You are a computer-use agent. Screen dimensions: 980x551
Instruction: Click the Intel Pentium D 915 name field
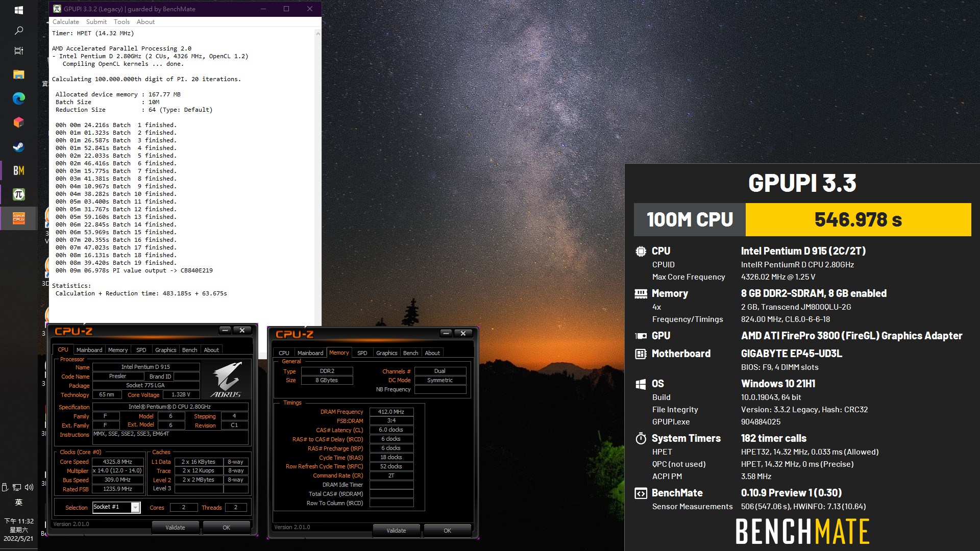coord(145,367)
